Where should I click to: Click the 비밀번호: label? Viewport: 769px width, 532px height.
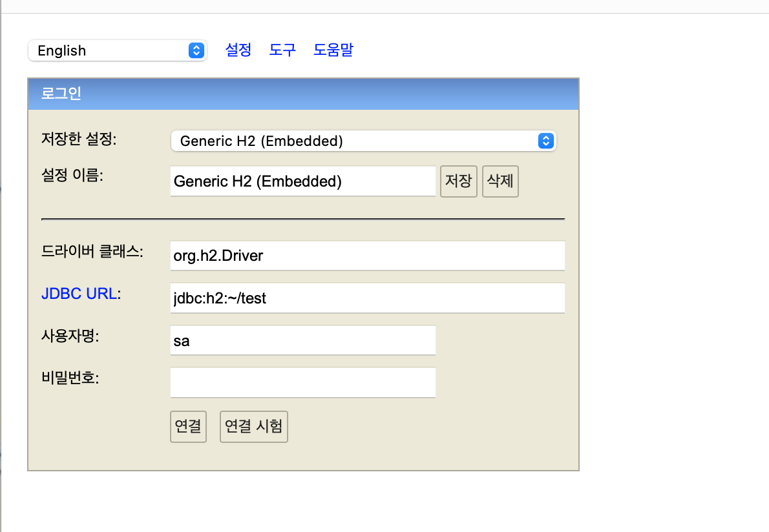70,378
